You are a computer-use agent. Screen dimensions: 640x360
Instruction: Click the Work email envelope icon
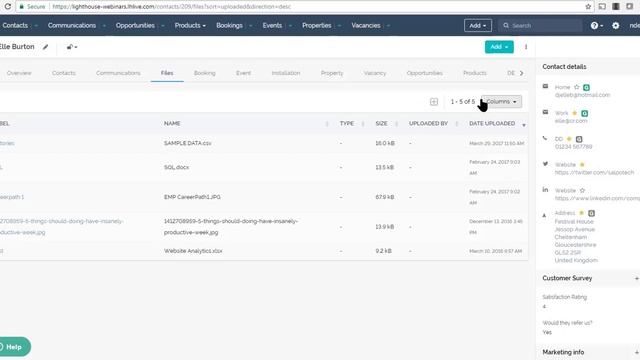tap(545, 112)
